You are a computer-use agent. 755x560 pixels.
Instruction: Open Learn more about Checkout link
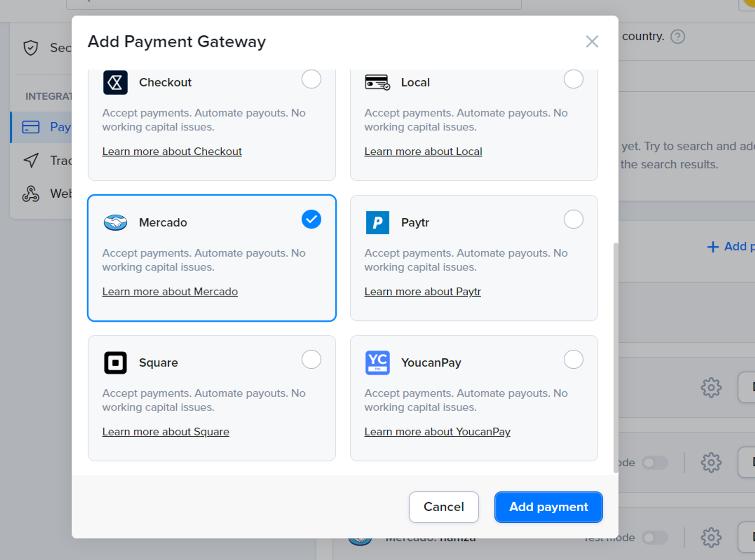(172, 151)
